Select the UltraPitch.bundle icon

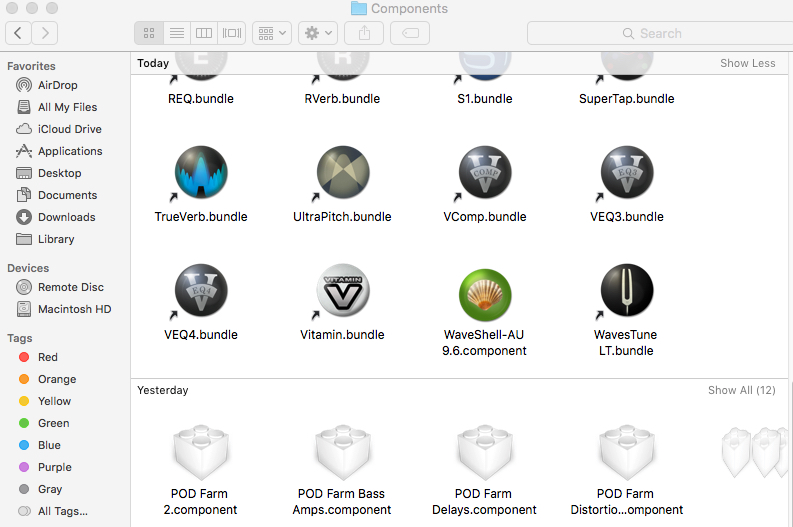[x=343, y=172]
